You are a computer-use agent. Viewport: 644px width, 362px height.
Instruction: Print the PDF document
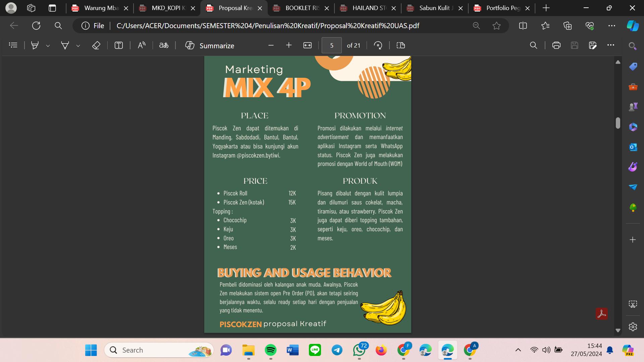click(x=556, y=45)
